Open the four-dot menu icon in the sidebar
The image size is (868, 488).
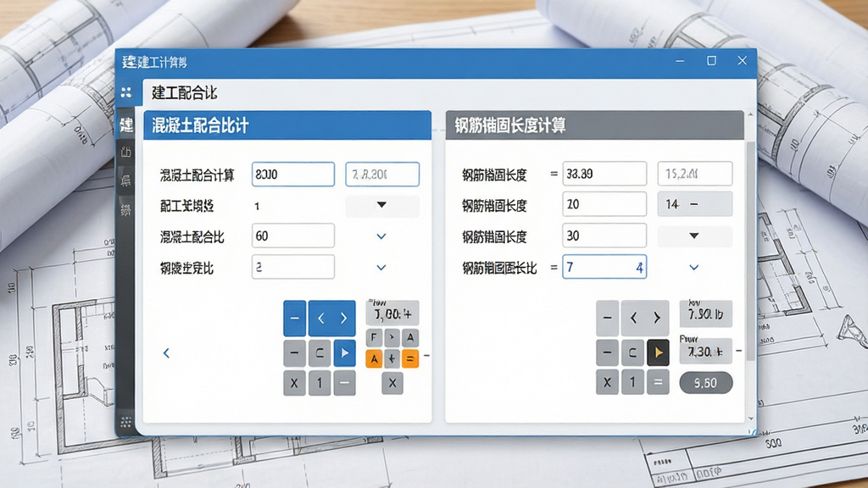126,92
